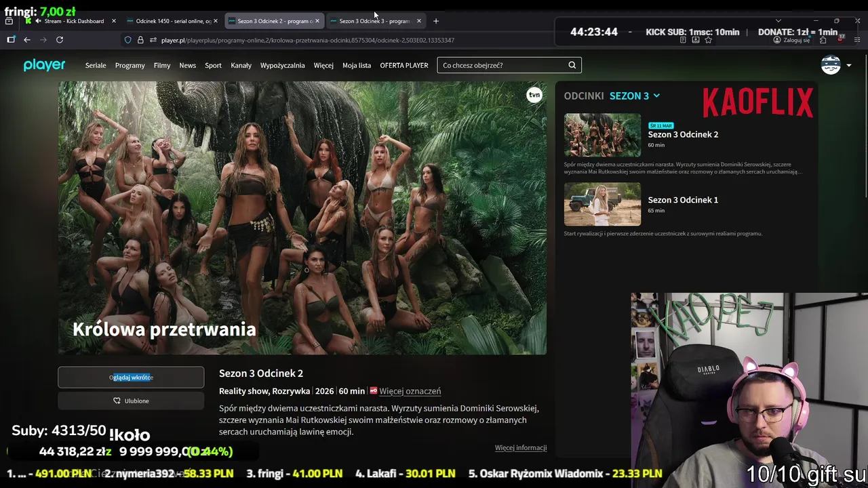The width and height of the screenshot is (868, 488).
Task: Click the Więcej oznaczeń link
Action: click(x=410, y=391)
